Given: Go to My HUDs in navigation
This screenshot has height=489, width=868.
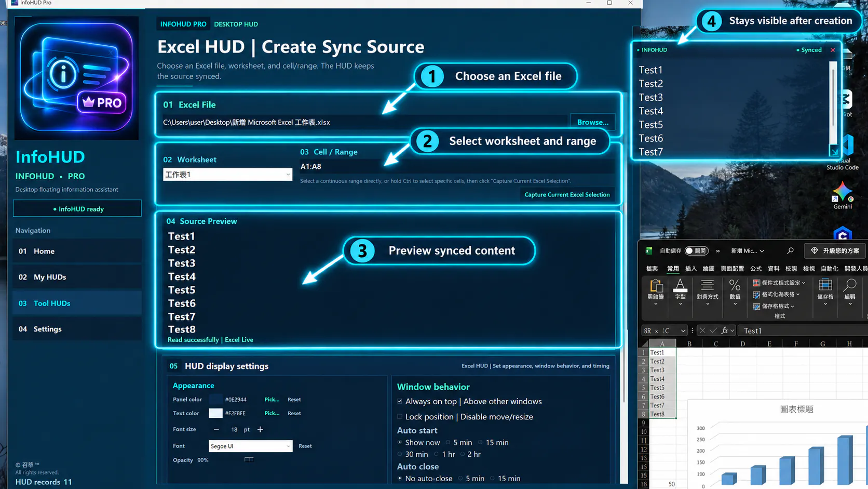Looking at the screenshot, I should point(77,277).
